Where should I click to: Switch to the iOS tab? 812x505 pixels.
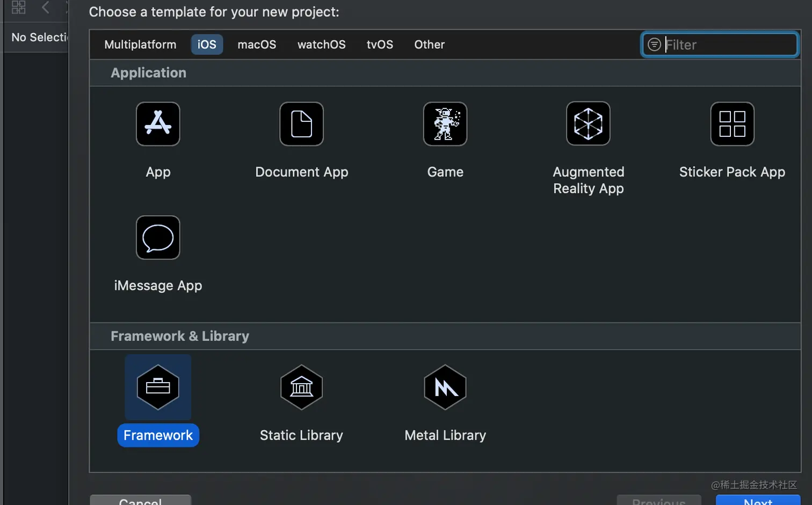(x=207, y=45)
